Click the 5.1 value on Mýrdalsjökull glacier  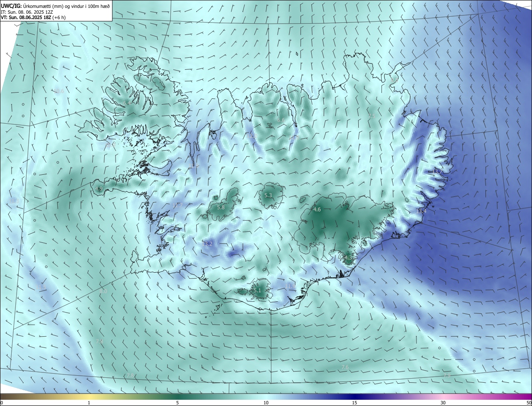[257, 291]
